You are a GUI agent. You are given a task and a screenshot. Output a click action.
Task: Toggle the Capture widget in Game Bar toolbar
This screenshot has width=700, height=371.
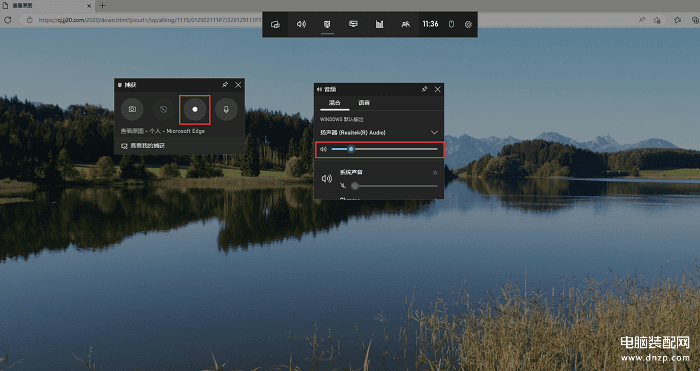pos(327,25)
